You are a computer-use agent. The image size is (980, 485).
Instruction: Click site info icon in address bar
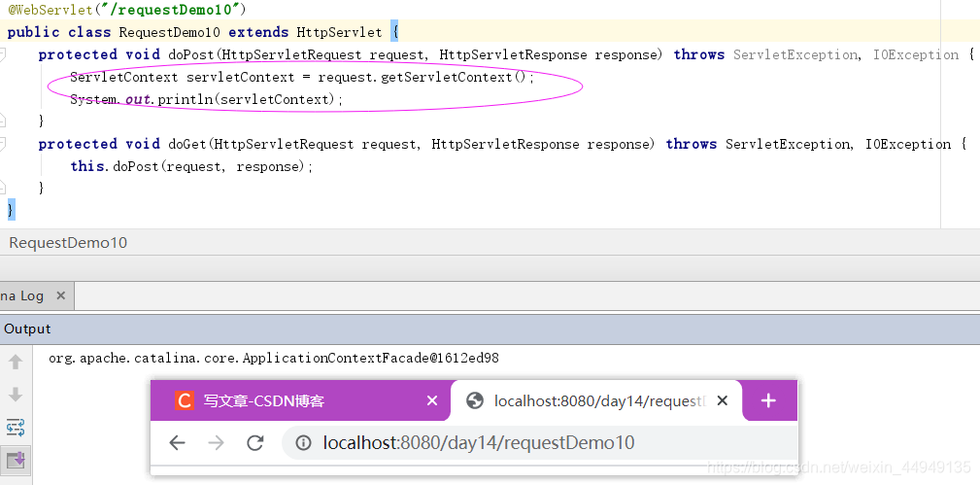tap(303, 443)
